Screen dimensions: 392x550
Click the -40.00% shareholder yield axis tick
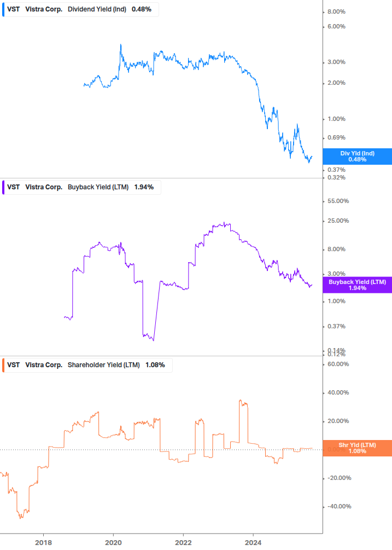339,507
